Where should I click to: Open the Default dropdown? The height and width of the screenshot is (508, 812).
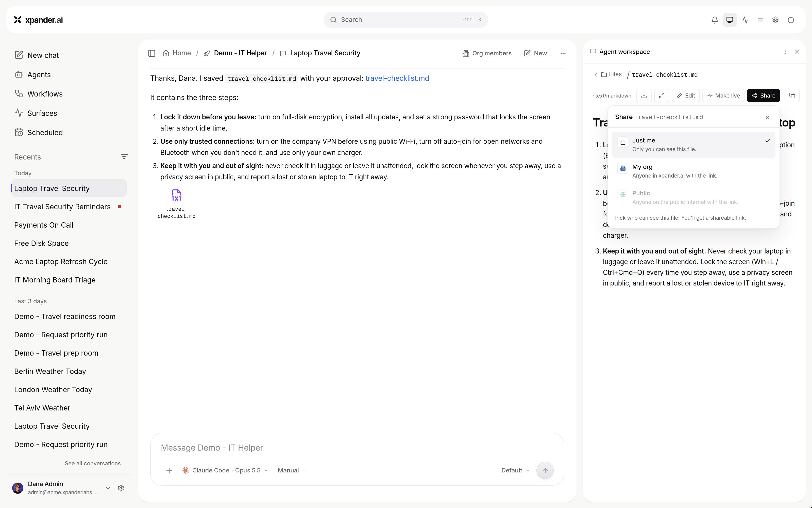515,470
